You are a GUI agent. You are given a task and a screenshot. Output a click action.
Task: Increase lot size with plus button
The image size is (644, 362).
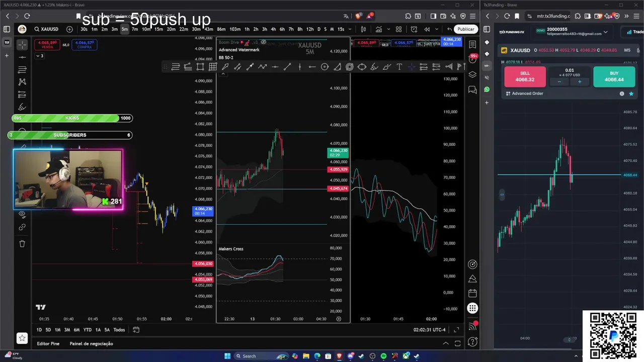pos(580,81)
